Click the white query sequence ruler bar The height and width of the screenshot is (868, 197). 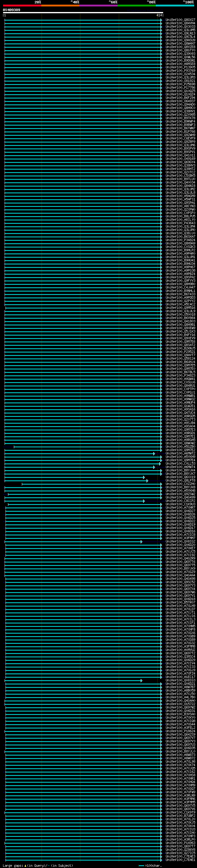point(83,13)
